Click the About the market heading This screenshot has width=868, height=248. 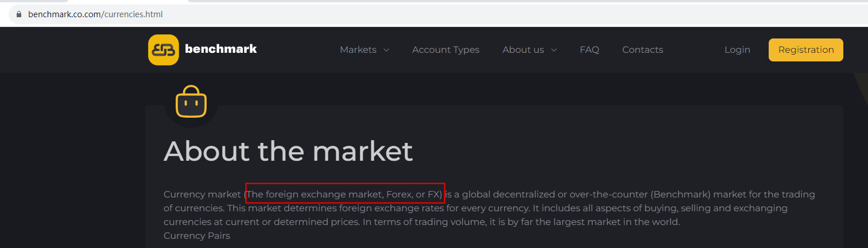[x=288, y=152]
